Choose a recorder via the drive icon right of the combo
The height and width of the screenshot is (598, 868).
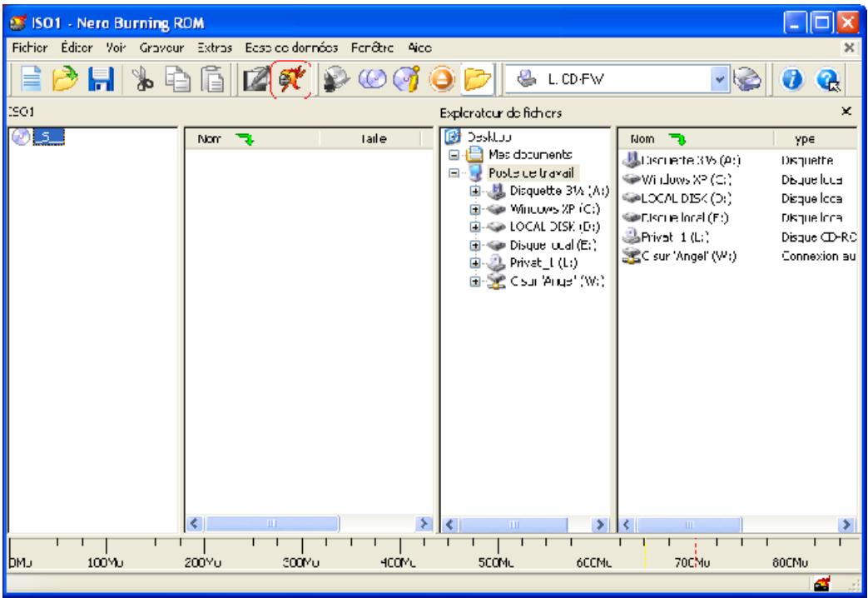(747, 80)
